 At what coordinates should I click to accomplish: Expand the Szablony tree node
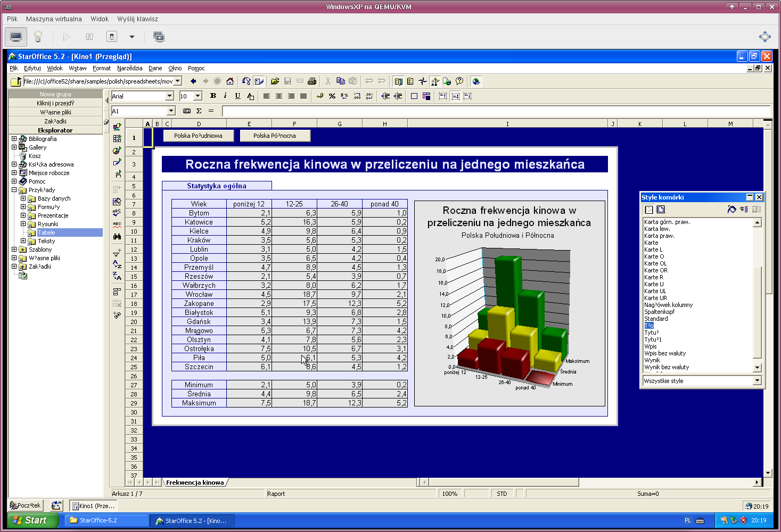click(x=14, y=250)
